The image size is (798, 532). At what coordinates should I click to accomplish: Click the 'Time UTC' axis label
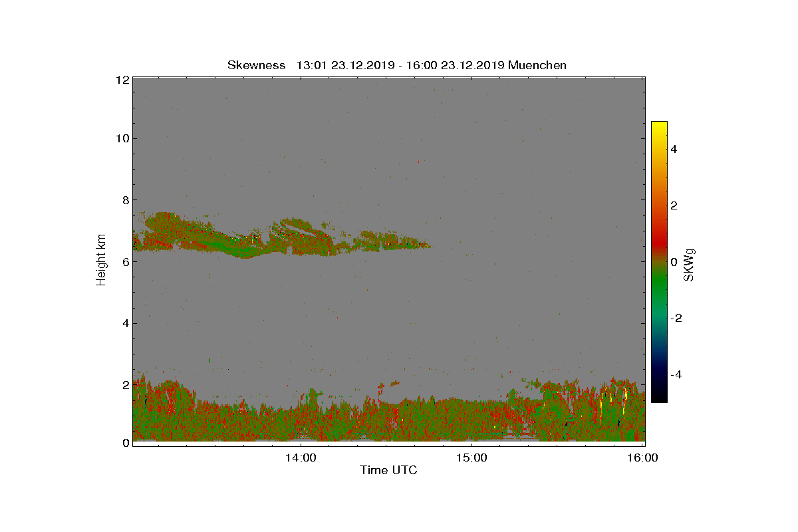point(389,470)
